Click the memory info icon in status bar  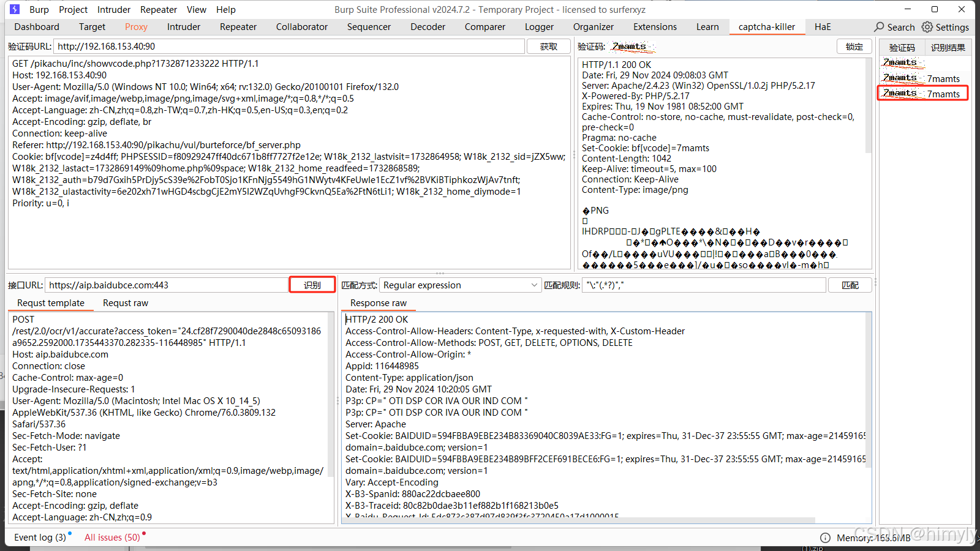coord(825,538)
